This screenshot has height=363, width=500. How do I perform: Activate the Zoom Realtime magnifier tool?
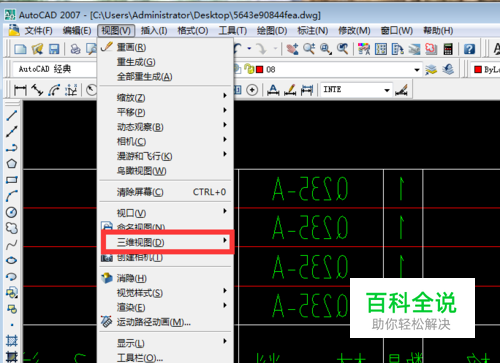[309, 49]
